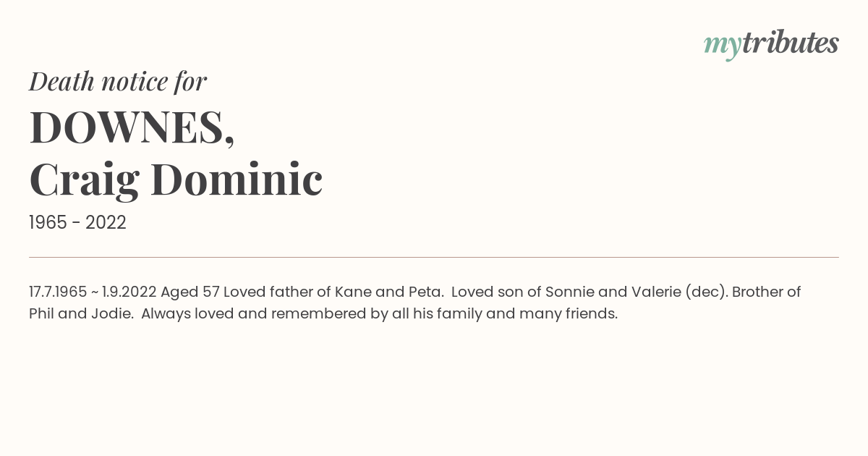Click the birth date 17.7.1965

point(58,292)
